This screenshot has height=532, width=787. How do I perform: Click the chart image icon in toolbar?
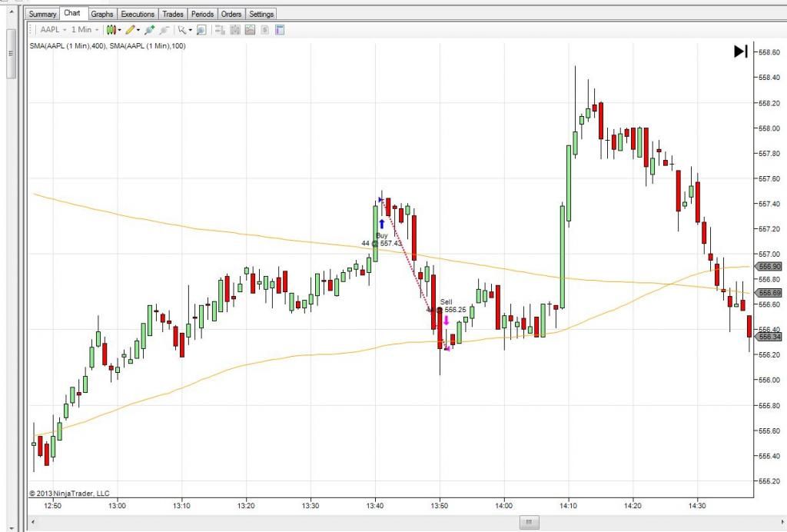click(250, 30)
